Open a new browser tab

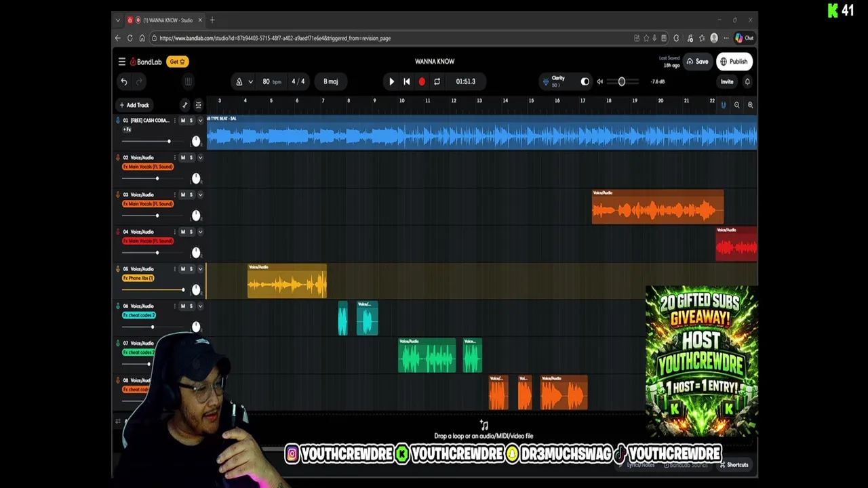tap(212, 20)
